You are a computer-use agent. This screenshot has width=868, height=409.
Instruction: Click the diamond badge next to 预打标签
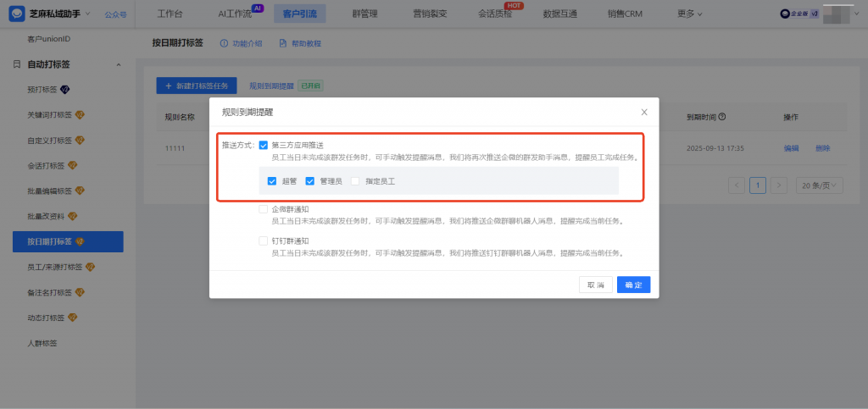(64, 89)
